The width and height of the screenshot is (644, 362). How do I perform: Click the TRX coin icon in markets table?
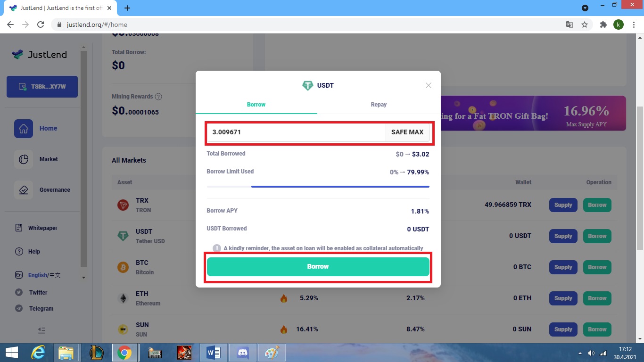point(123,205)
